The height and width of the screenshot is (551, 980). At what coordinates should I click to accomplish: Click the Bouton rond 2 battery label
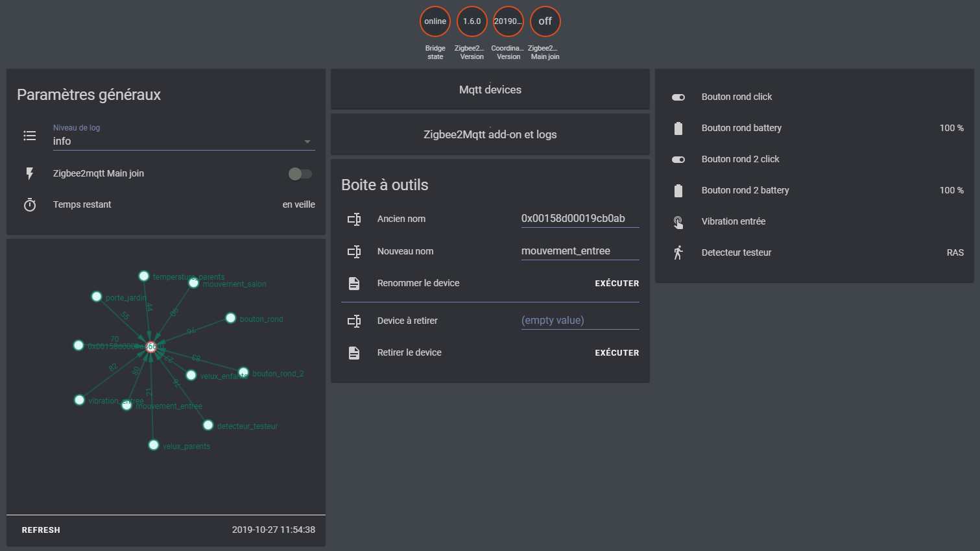tap(745, 190)
